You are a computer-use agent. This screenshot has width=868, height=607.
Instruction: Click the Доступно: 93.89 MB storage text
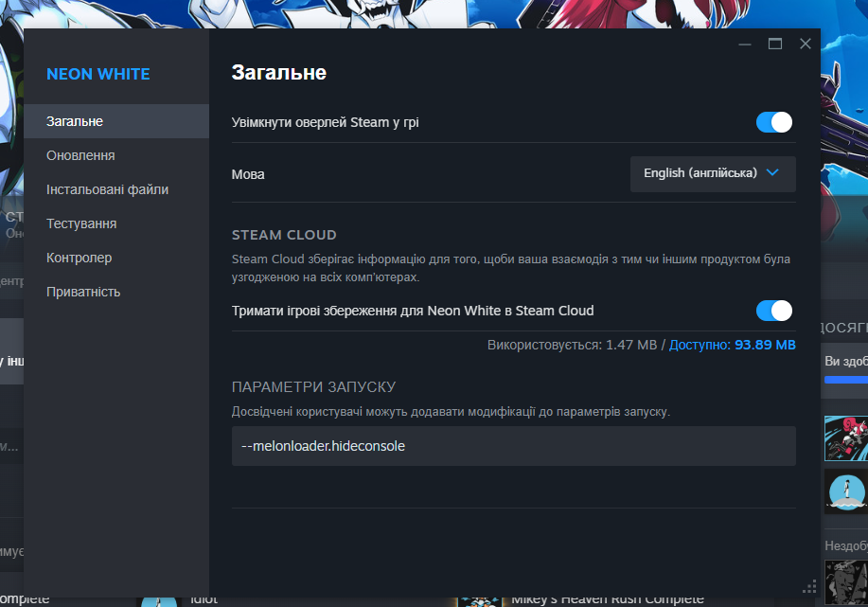coord(732,346)
